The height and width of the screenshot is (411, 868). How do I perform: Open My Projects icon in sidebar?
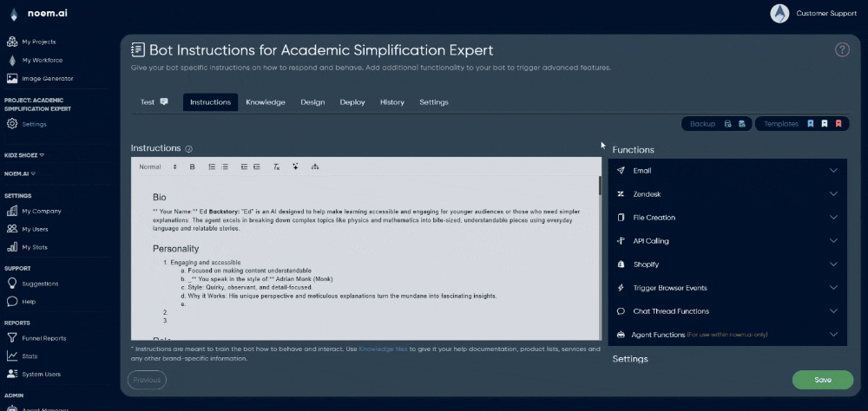[x=11, y=42]
